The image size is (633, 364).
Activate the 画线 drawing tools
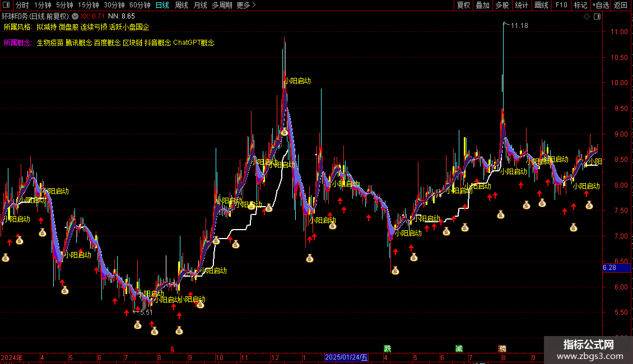coord(541,5)
